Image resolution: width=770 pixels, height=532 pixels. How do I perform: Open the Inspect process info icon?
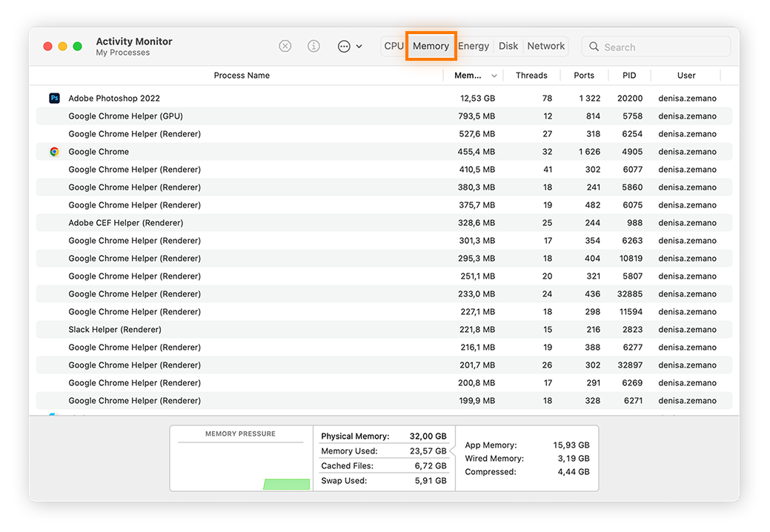pyautogui.click(x=313, y=46)
